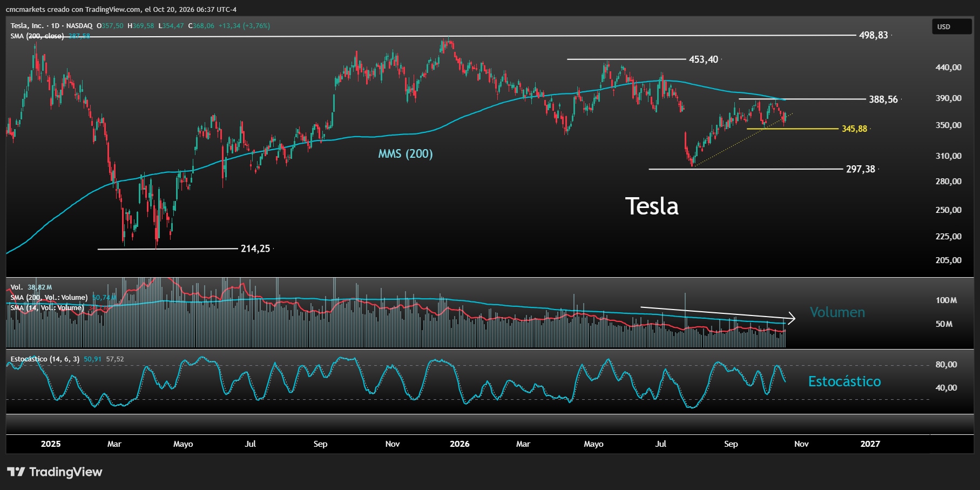Screen dimensions: 980x490
Task: Click the Vol. 38,82M volume legend
Action: coord(31,287)
